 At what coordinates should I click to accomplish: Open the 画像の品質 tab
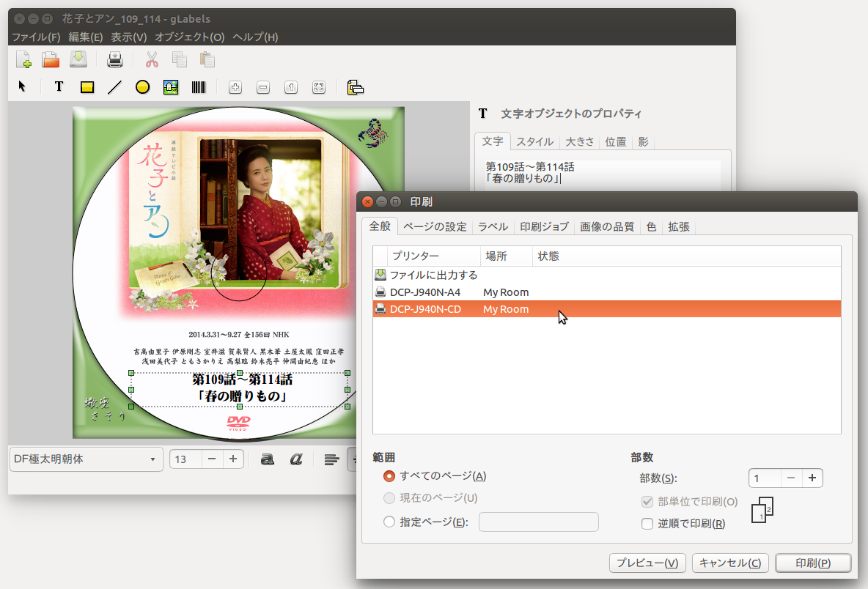point(607,227)
